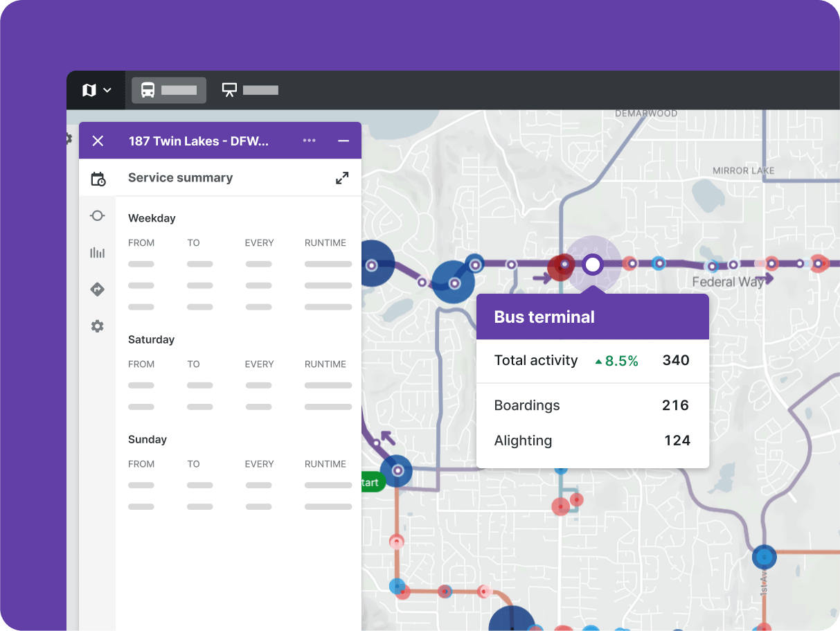Click the green Start label on map
This screenshot has width=840, height=631.
[370, 483]
